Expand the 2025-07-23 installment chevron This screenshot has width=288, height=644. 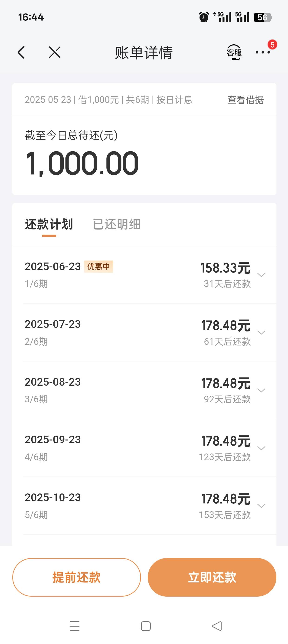[261, 332]
